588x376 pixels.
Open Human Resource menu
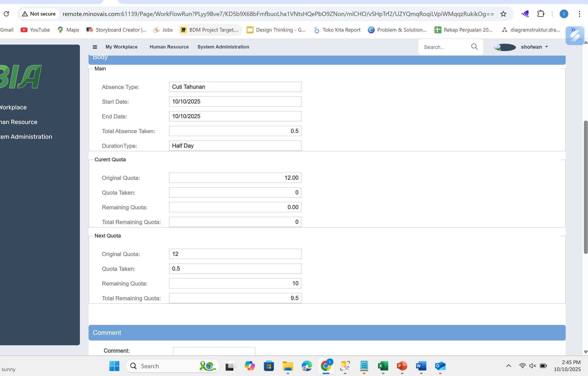pos(169,47)
